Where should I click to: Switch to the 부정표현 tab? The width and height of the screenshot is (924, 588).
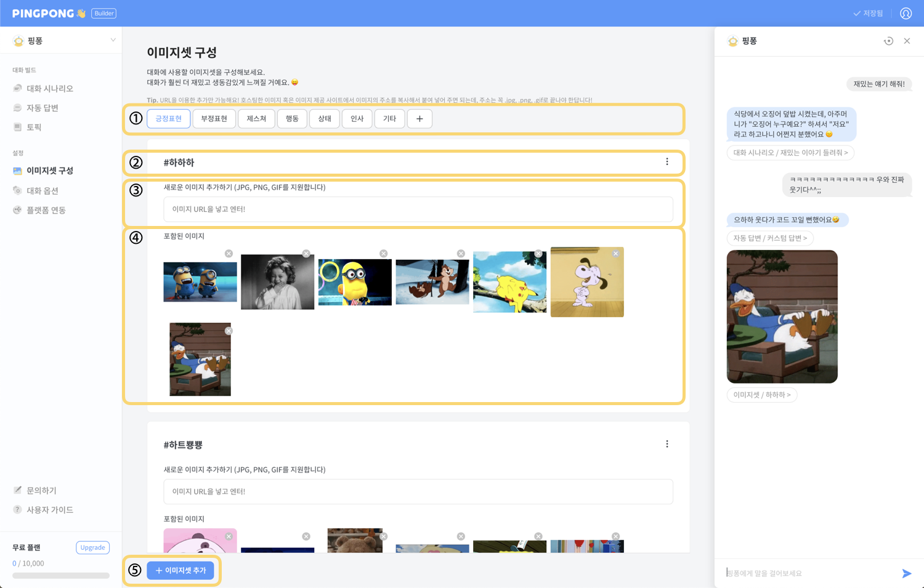point(214,119)
